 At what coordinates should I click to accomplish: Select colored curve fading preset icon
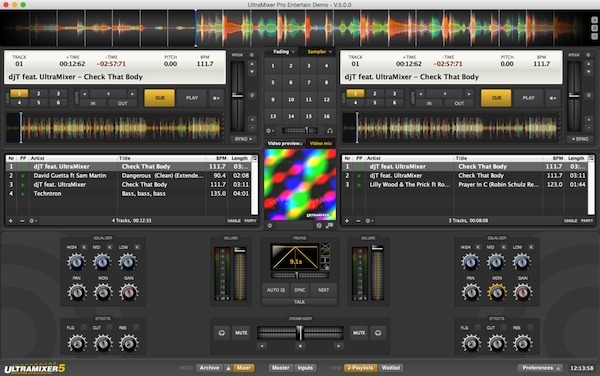325,253
